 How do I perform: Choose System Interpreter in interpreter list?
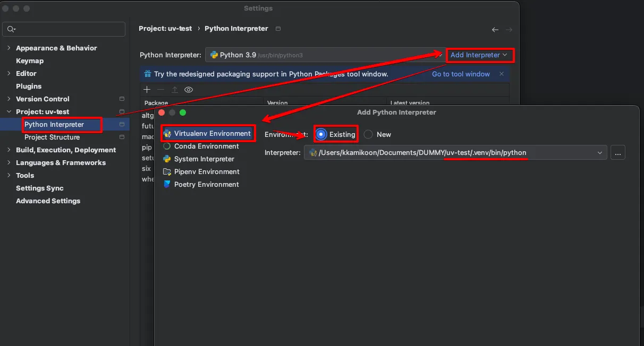click(204, 159)
